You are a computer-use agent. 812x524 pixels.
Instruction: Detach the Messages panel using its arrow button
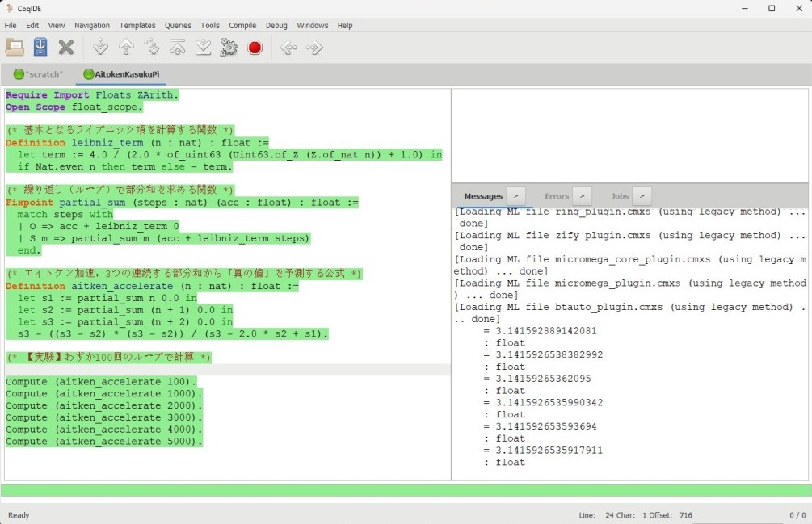(x=516, y=195)
